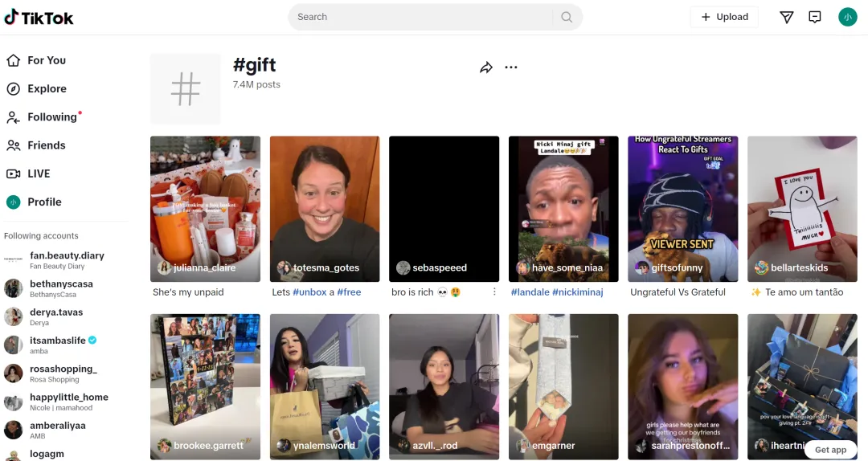Click 'Te amo um tantão' caption
The height and width of the screenshot is (461, 868).
point(804,292)
